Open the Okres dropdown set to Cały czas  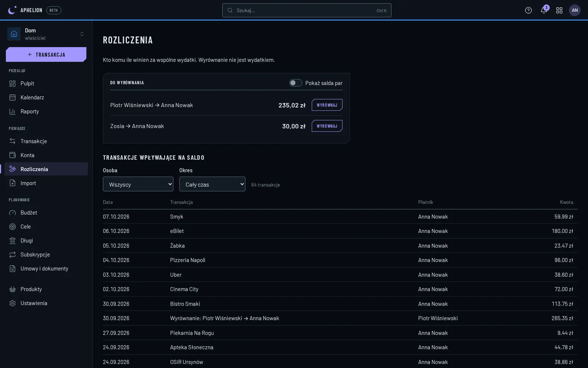point(212,184)
